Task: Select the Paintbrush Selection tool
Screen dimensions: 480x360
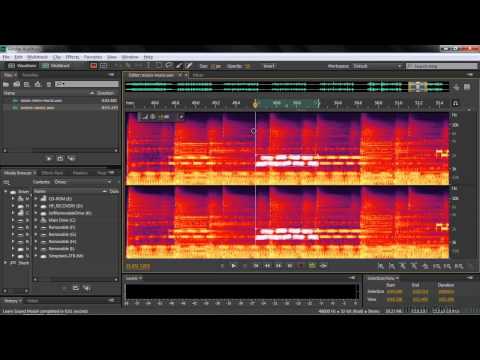Action: click(x=179, y=66)
